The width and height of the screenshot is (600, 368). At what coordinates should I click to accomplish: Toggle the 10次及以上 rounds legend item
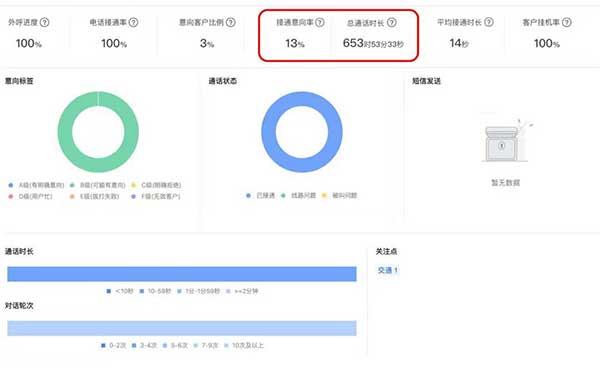(244, 345)
